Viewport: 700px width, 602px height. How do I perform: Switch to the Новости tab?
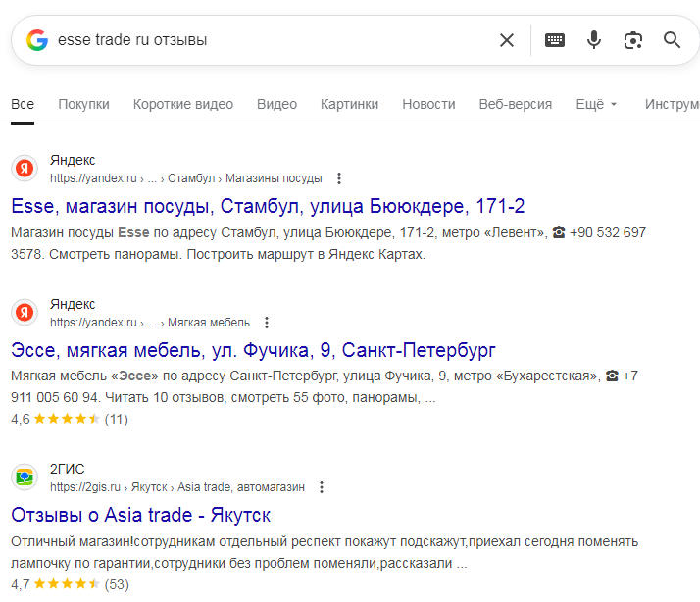[x=428, y=104]
